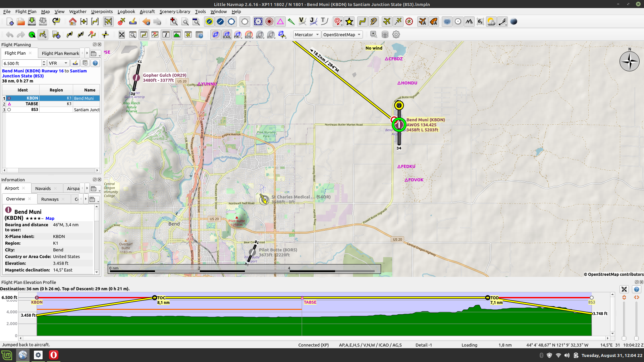This screenshot has height=362, width=644.
Task: Toggle Show Flight Plan yellow line icon
Action: point(362,22)
